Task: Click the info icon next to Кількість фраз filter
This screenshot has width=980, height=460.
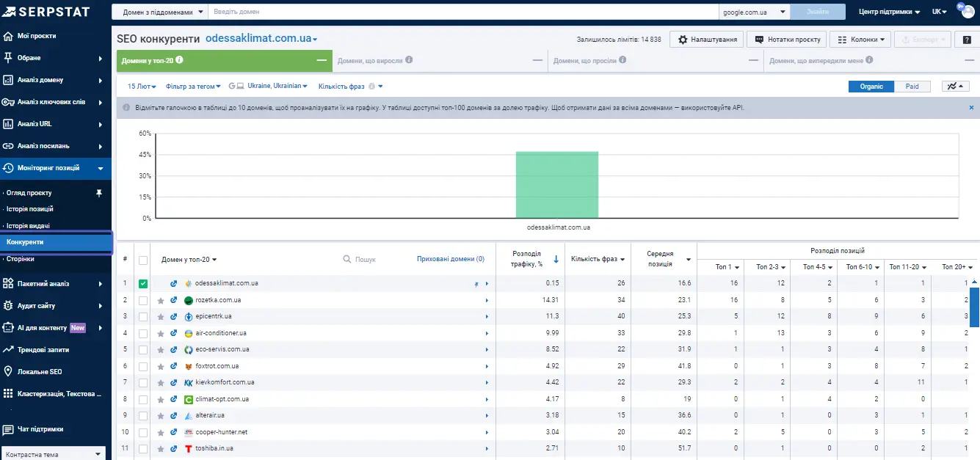Action: coord(371,87)
